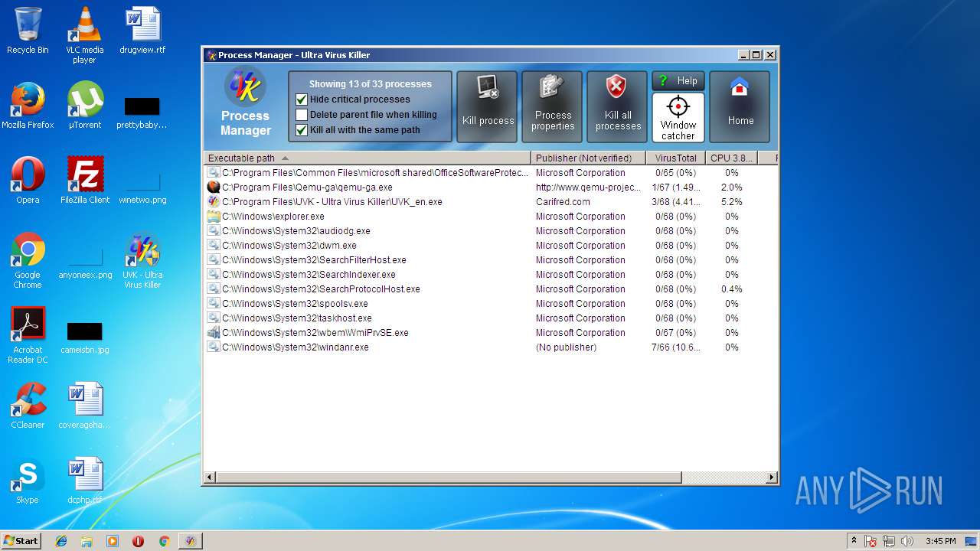
Task: Toggle Hide critical processes checkbox
Action: tap(302, 99)
